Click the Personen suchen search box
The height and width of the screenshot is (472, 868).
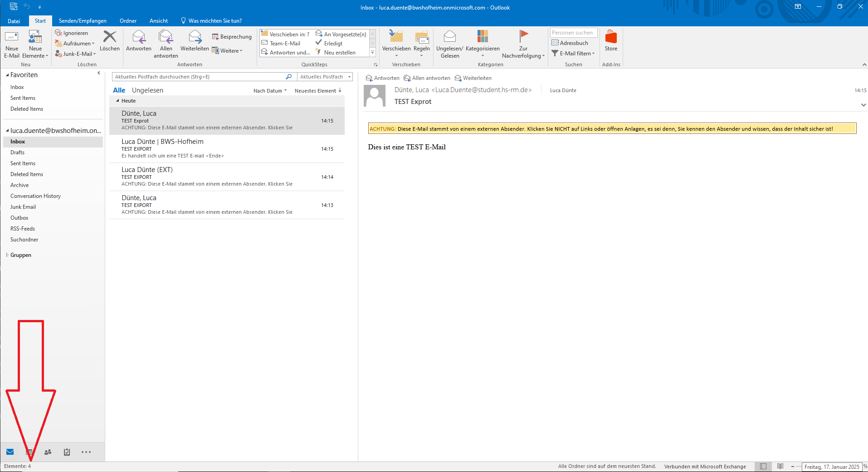click(x=574, y=33)
